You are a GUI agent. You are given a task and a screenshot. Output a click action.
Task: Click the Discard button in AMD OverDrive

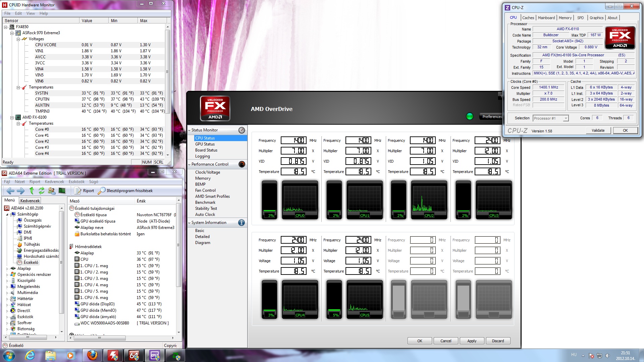pos(498,341)
